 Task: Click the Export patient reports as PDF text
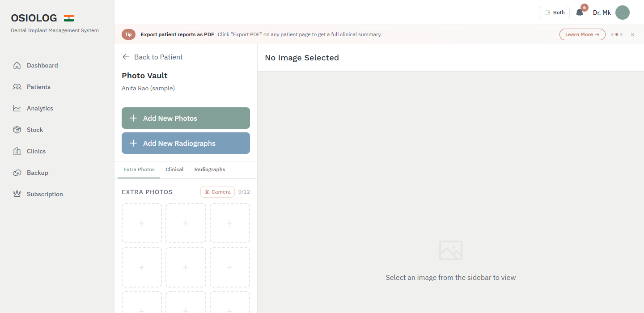point(177,34)
